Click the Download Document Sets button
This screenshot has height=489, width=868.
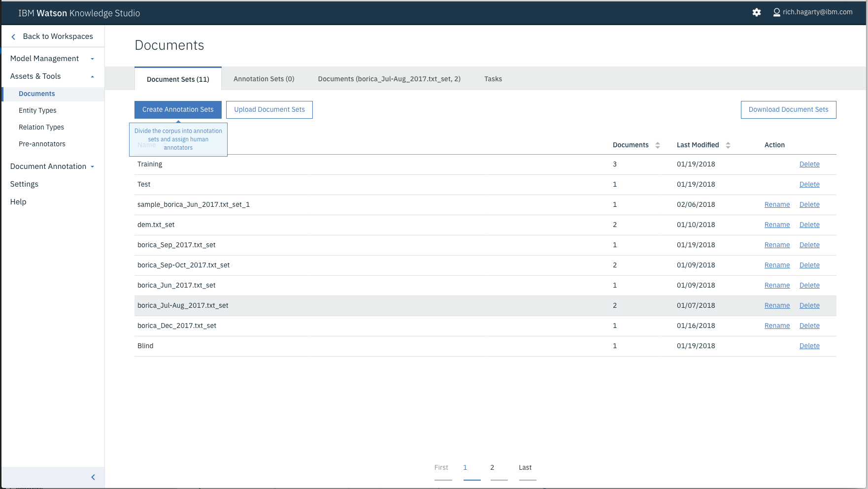pyautogui.click(x=788, y=110)
